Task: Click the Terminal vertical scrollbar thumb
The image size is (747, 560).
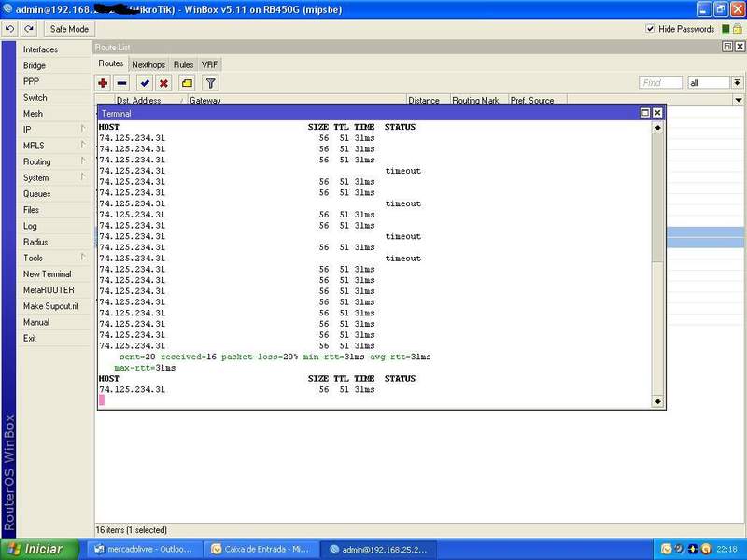Action: (x=657, y=197)
